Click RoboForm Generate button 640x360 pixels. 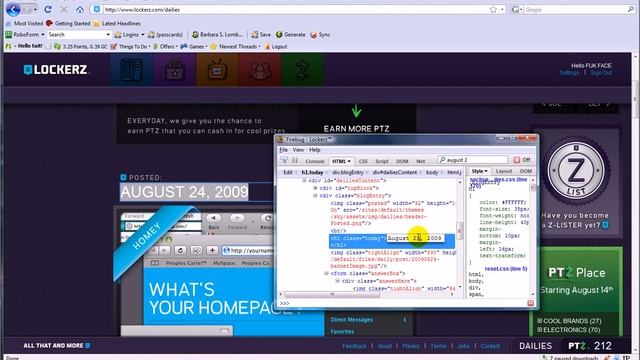[291, 35]
